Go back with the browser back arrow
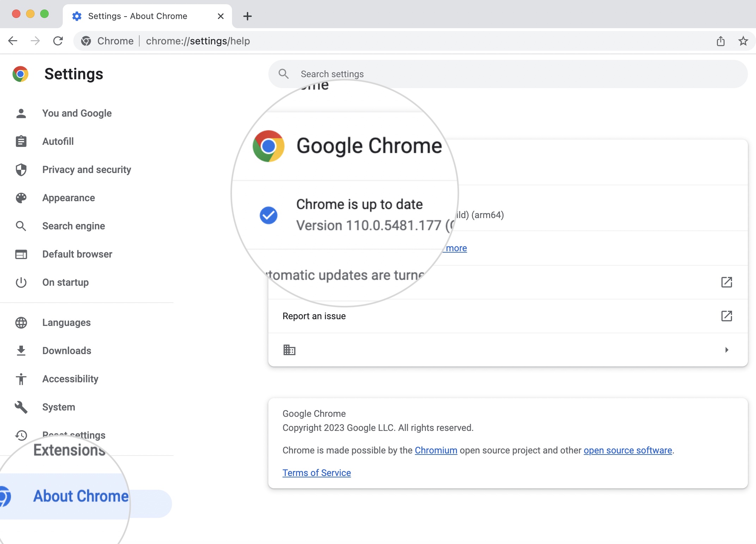 click(x=13, y=41)
